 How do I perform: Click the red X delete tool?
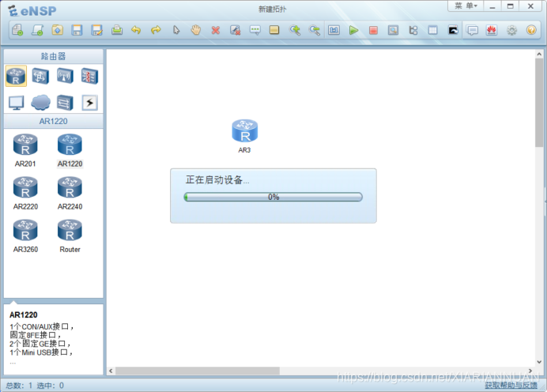216,30
